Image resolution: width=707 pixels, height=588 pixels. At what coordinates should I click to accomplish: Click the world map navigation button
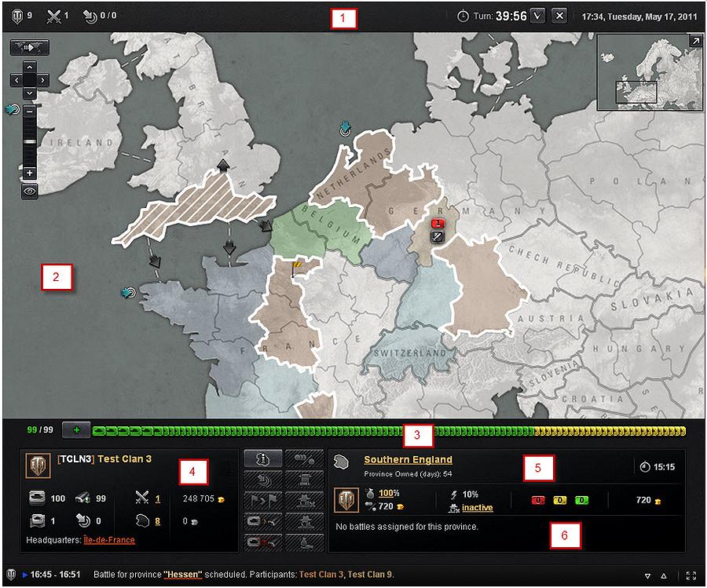click(x=29, y=47)
